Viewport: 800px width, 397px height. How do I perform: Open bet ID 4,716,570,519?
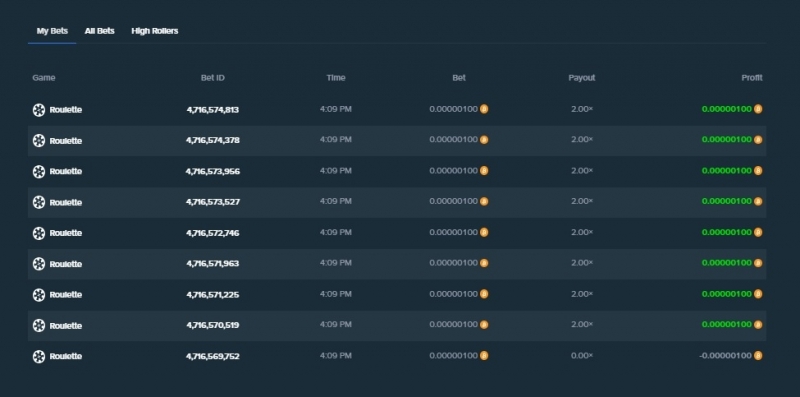pyautogui.click(x=213, y=326)
